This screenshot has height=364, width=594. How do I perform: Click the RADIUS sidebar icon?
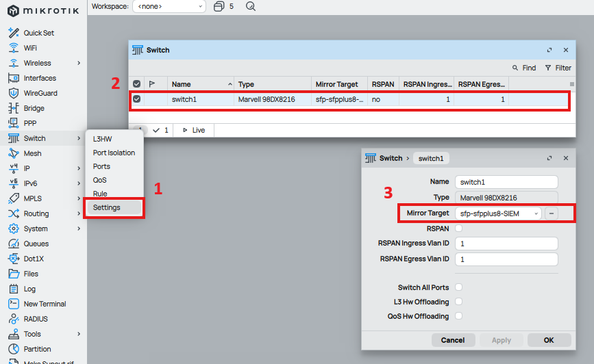click(13, 319)
